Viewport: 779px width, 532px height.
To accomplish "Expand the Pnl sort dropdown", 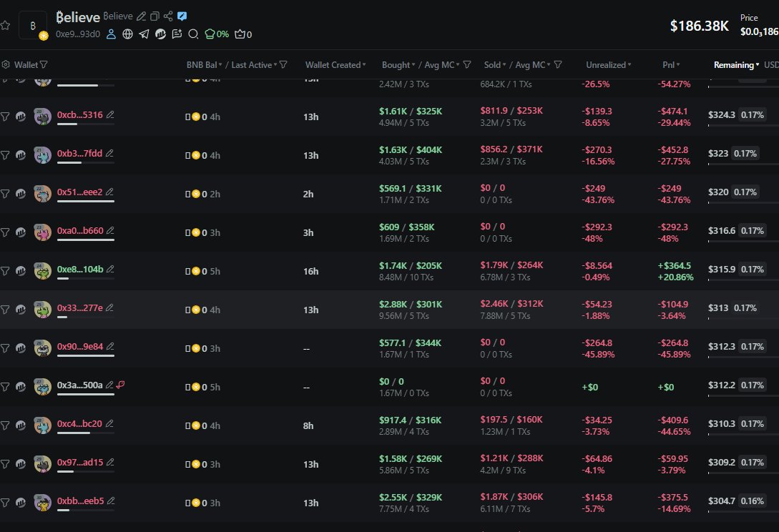I will click(x=677, y=65).
